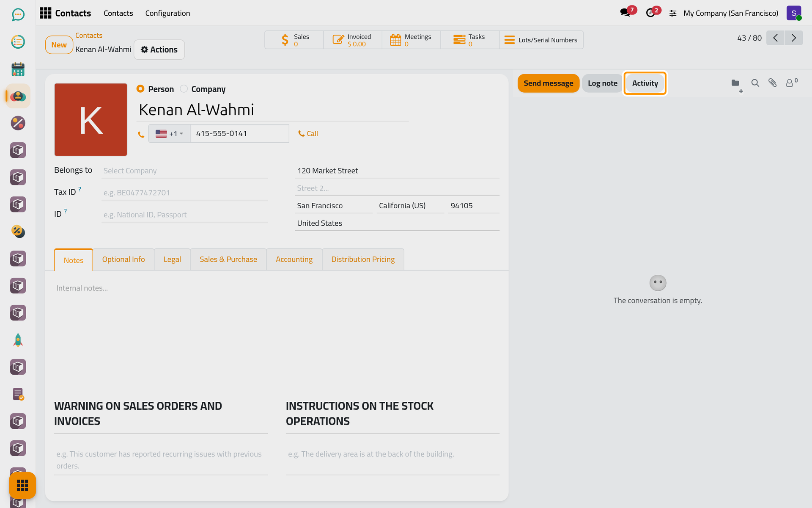
Task: Show followers with the person icon
Action: pyautogui.click(x=791, y=83)
